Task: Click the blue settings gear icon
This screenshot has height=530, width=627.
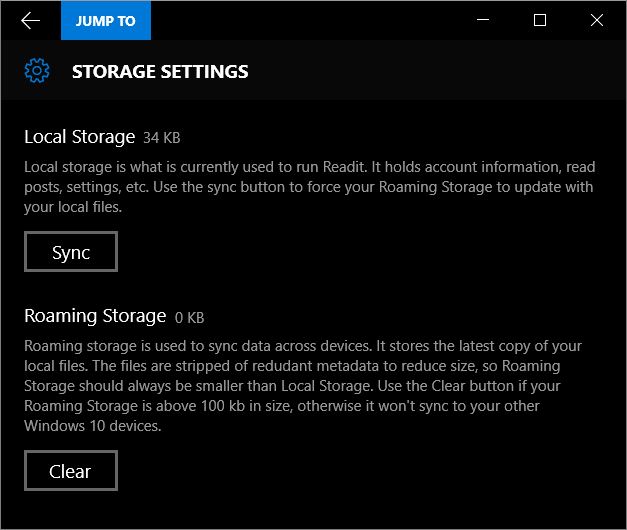Action: 37,71
